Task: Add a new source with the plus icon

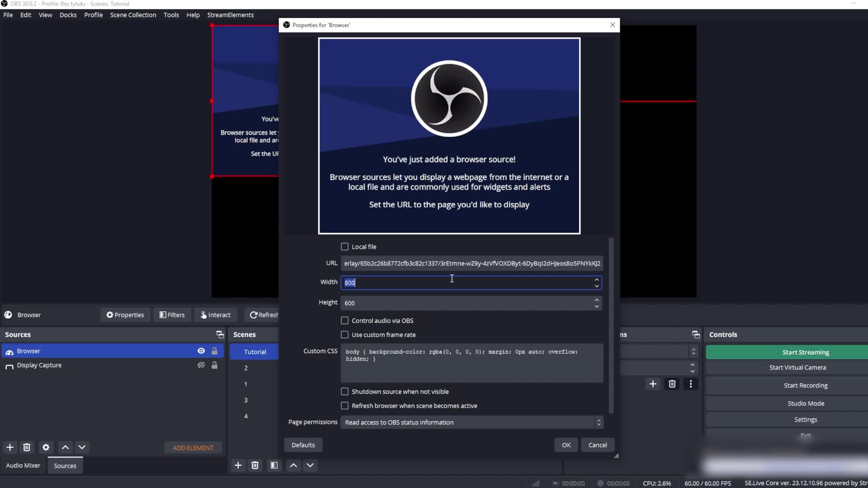Action: [x=10, y=447]
